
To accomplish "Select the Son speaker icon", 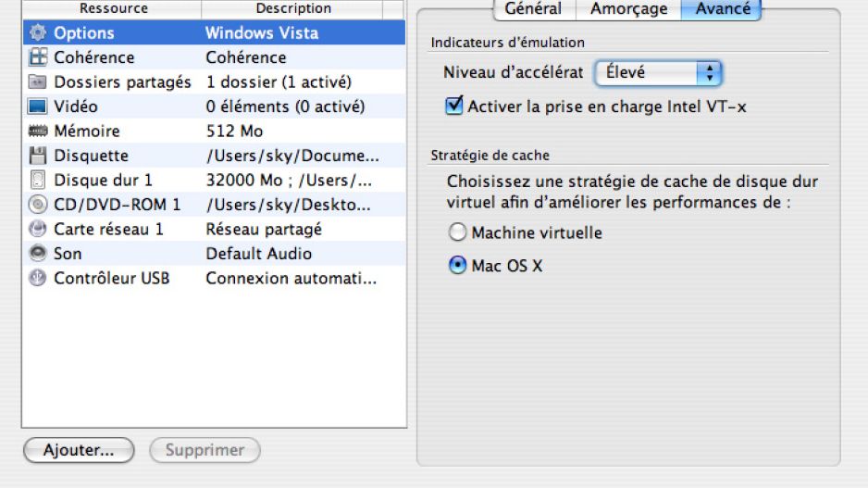I will point(38,254).
